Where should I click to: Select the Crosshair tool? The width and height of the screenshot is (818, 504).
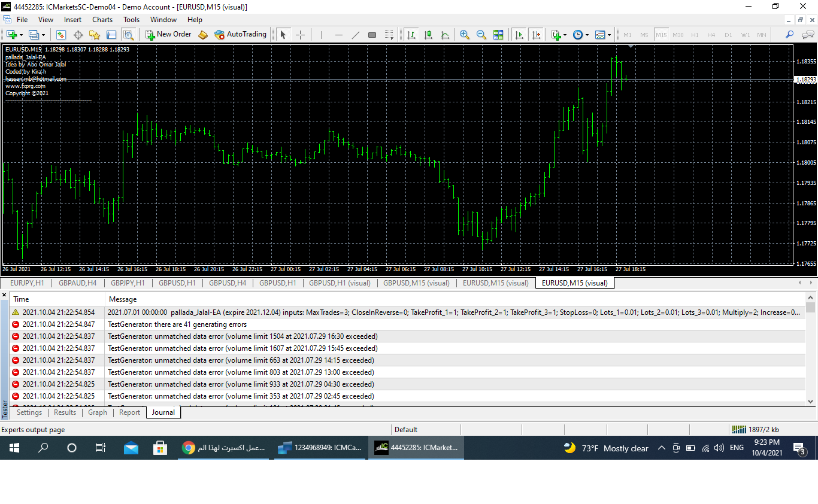coord(300,35)
